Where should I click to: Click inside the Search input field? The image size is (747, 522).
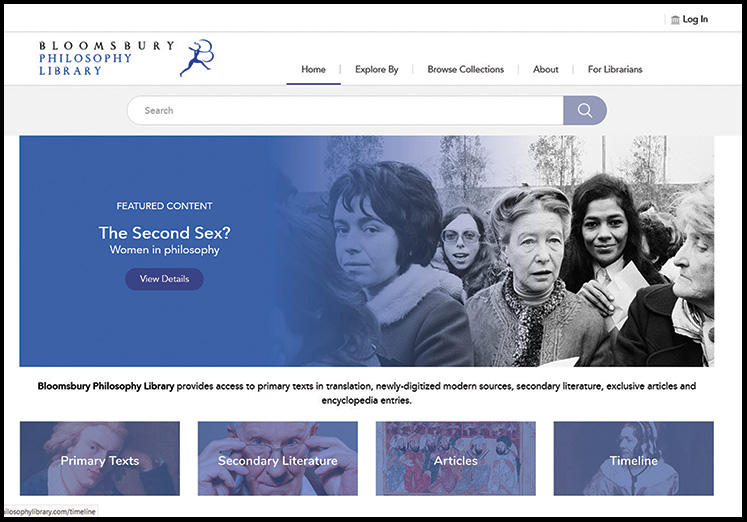click(x=345, y=110)
